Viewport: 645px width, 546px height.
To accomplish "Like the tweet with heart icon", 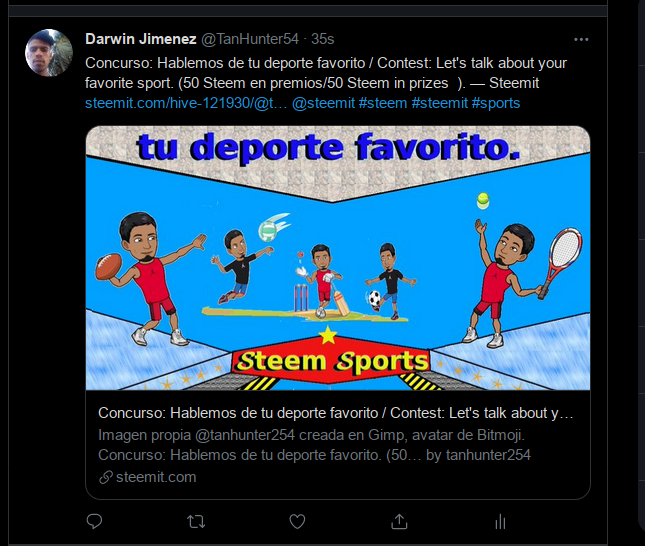I will coord(297,521).
